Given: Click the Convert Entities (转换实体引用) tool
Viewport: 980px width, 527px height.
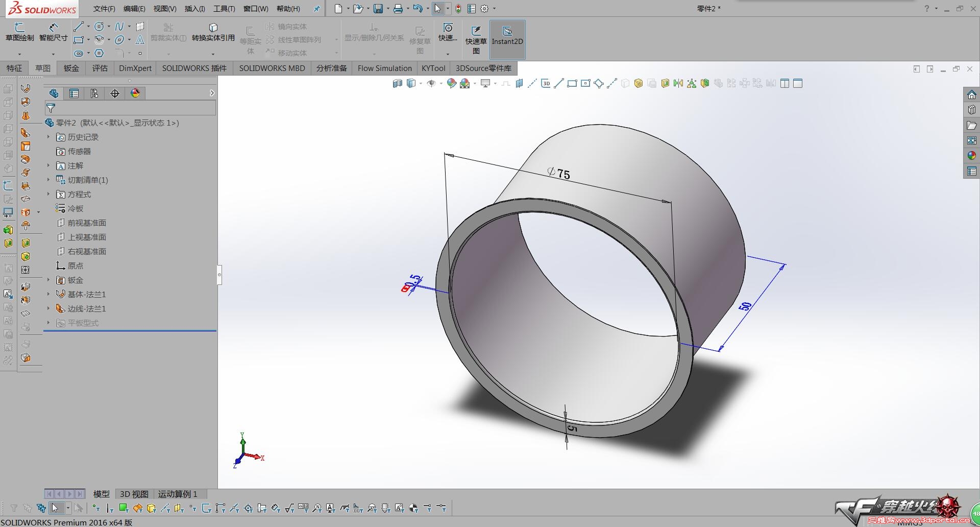Looking at the screenshot, I should pyautogui.click(x=213, y=32).
